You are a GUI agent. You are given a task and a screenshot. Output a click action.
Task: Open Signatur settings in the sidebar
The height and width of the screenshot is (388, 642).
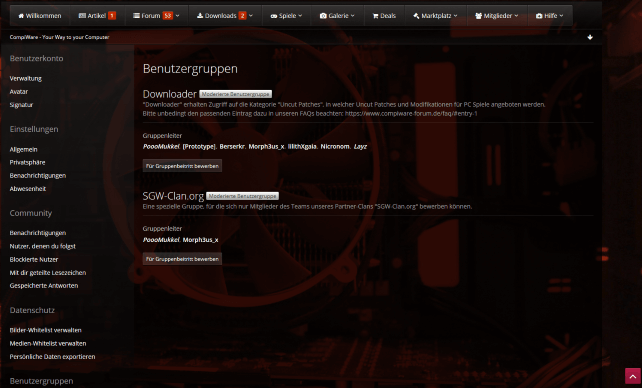(x=21, y=105)
